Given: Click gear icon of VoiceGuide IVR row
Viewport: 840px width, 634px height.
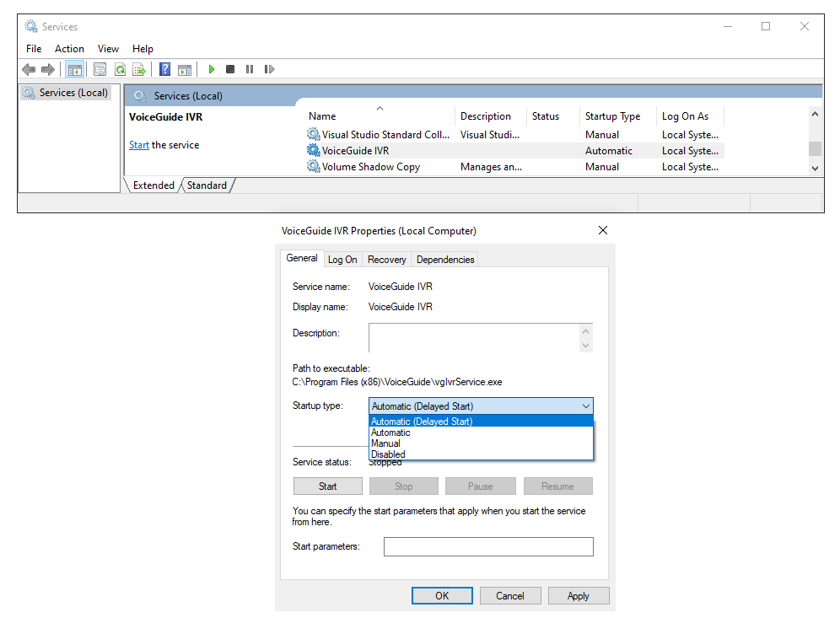Looking at the screenshot, I should (314, 150).
